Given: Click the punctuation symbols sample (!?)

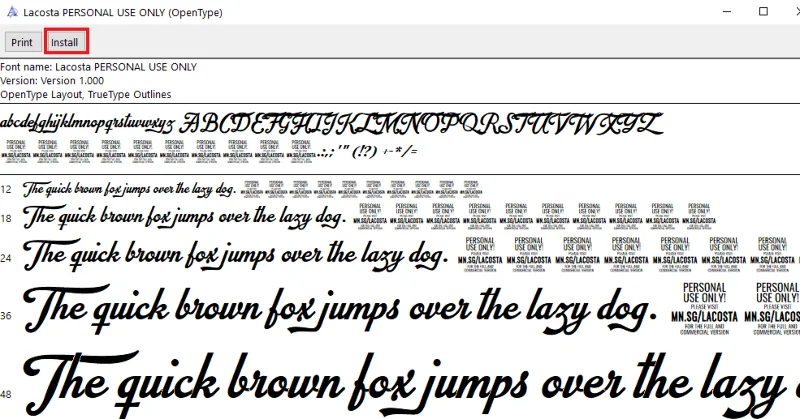Looking at the screenshot, I should [367, 152].
